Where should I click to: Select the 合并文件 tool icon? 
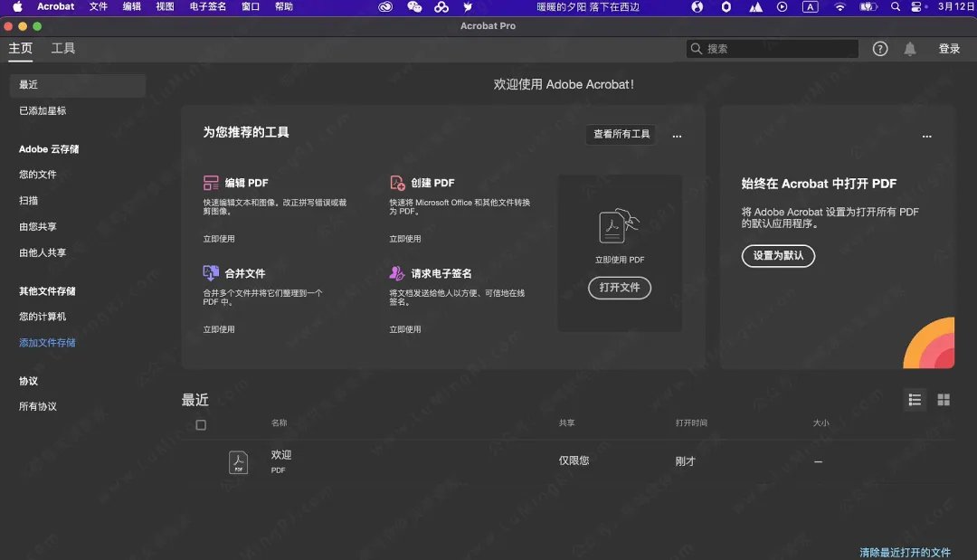212,272
